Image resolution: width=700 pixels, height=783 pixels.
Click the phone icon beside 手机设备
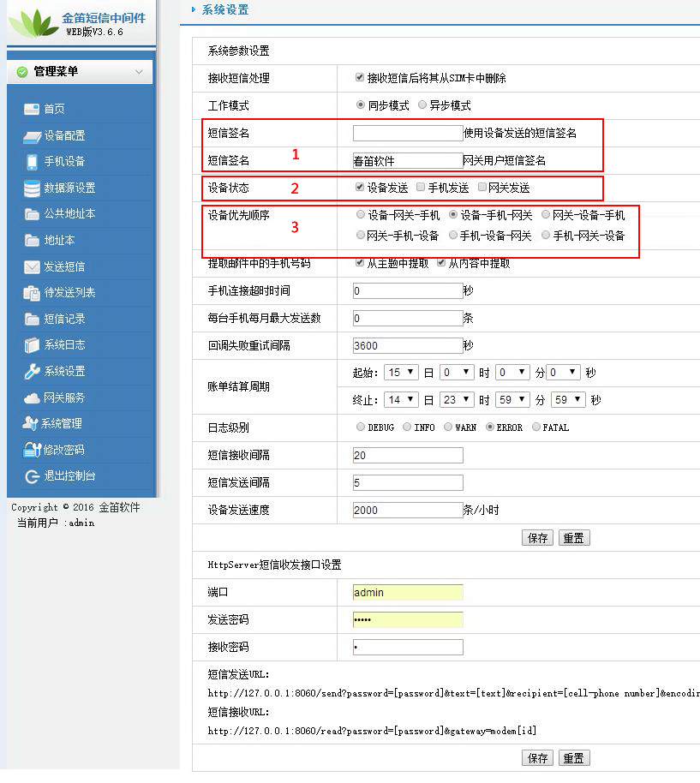pos(32,162)
